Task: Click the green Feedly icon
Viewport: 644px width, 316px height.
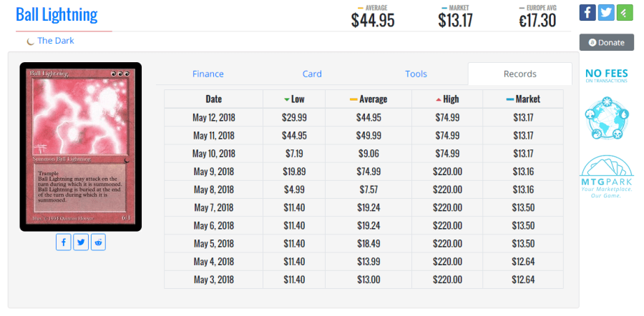Action: (x=625, y=12)
